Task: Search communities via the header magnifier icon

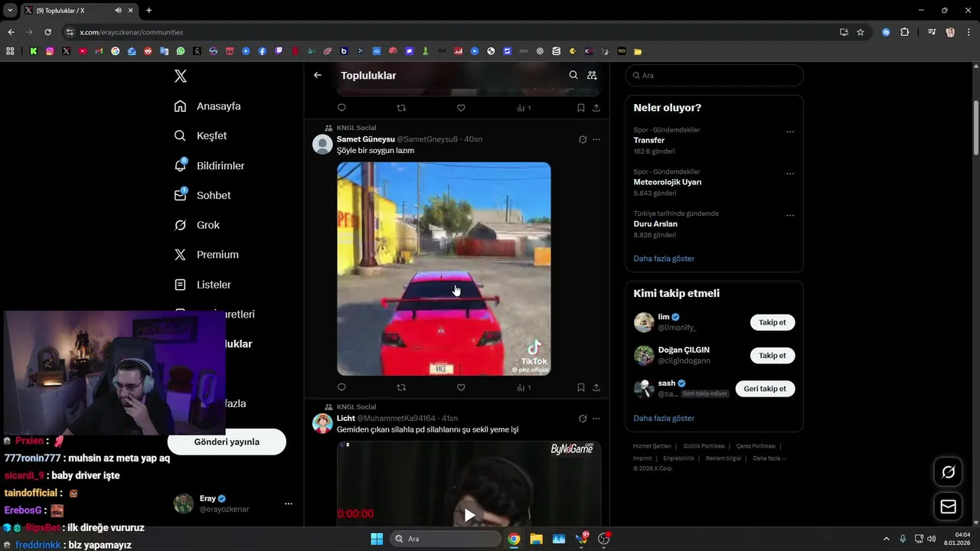Action: point(573,75)
